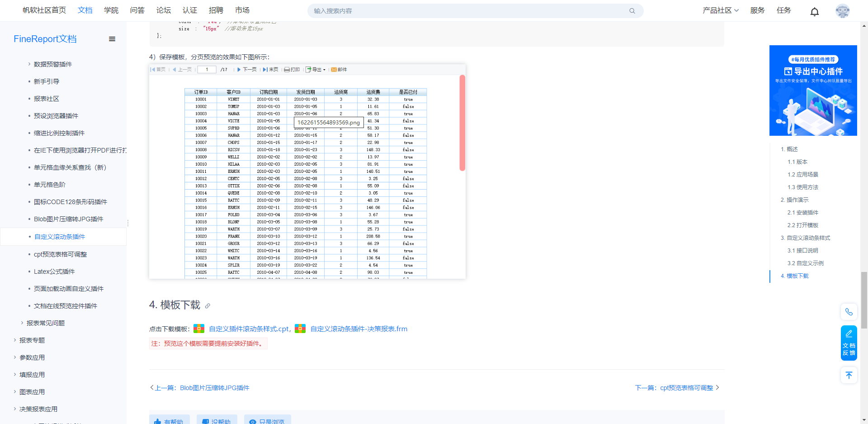
Task: Download 自定义滚动条插件-决策报表.frm template
Action: click(359, 329)
